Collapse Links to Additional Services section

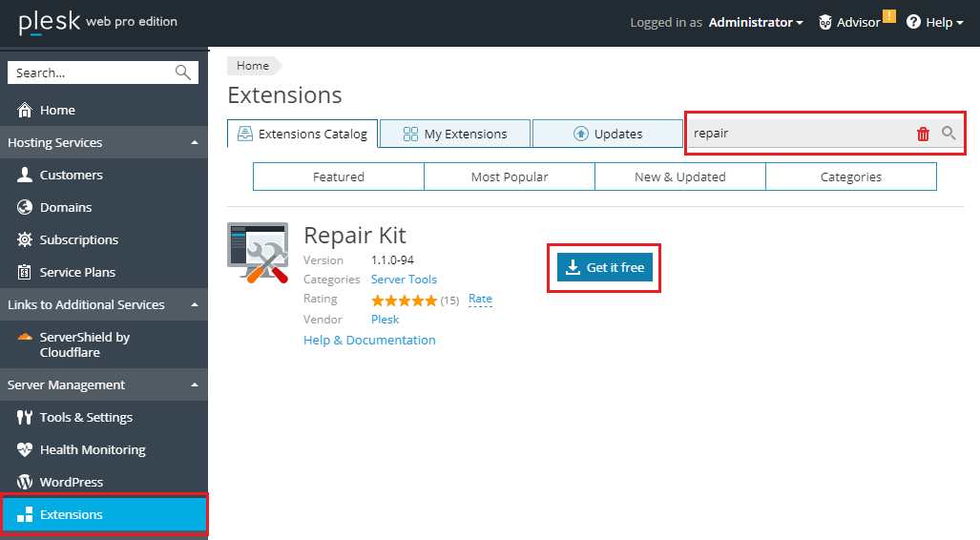click(195, 305)
